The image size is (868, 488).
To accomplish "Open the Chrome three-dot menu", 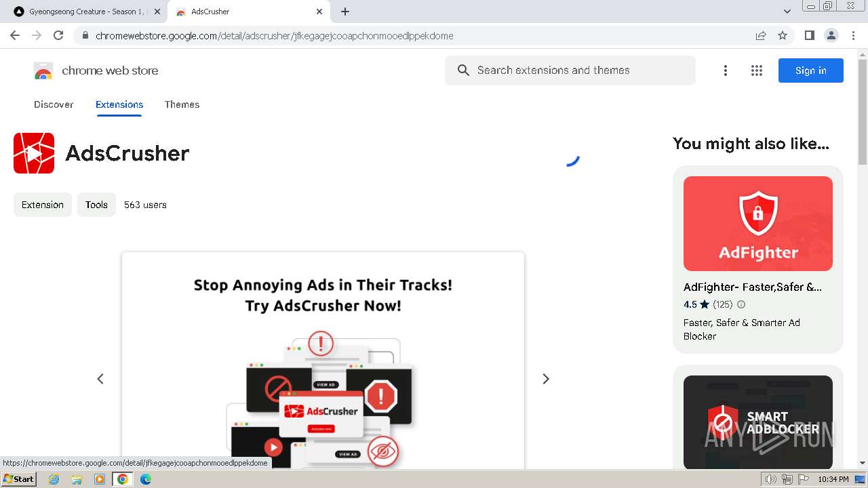I will [853, 35].
